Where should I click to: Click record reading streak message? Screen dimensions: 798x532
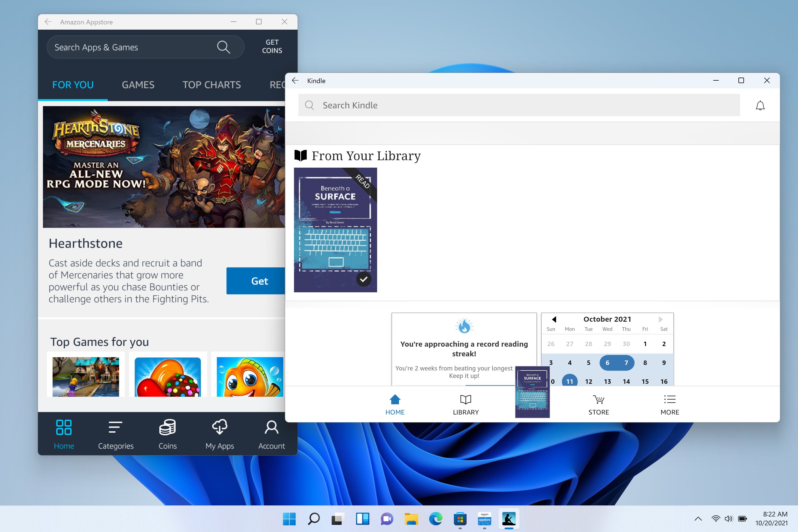coord(464,349)
